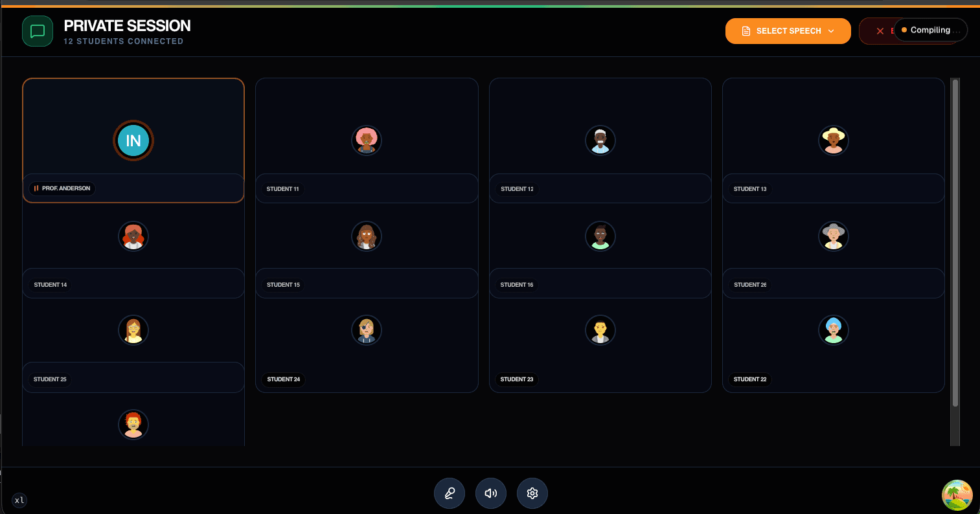Screen dimensions: 980x514
Task: Select Student 24's eyepatch avatar
Action: point(367,330)
